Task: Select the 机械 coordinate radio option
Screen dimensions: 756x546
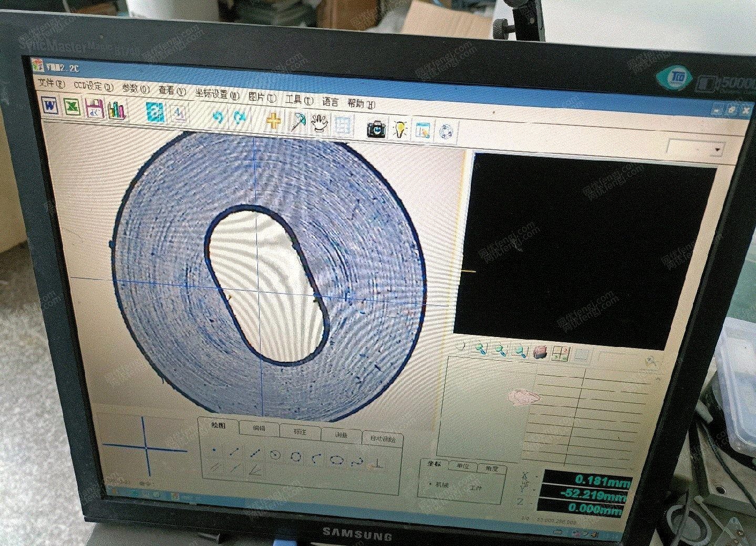Action: click(439, 484)
